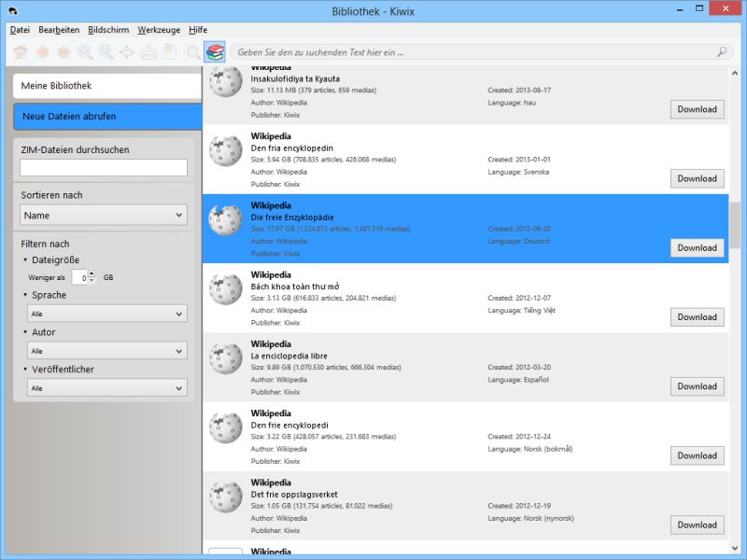Open the Hilfe menu
Screen dimensions: 747x560
[198, 30]
